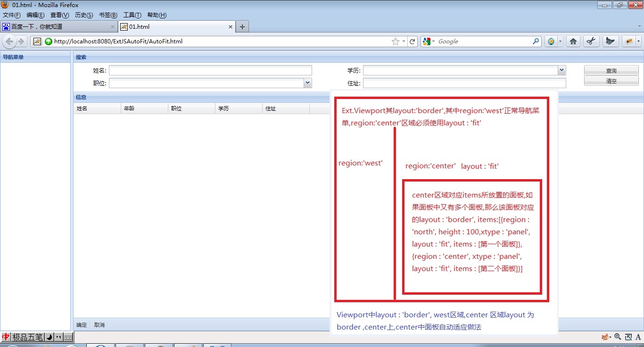Click the 导航菜单 panel header
The height and width of the screenshot is (347, 644).
(35, 58)
